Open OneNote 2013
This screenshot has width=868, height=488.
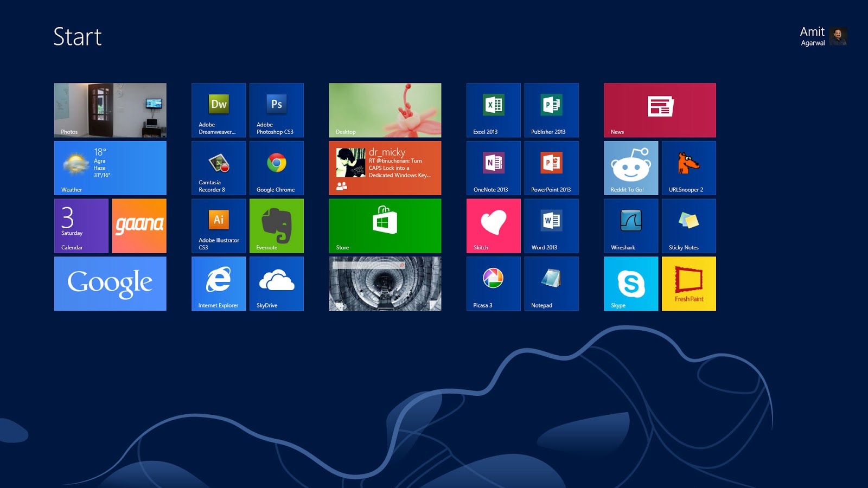(x=494, y=168)
